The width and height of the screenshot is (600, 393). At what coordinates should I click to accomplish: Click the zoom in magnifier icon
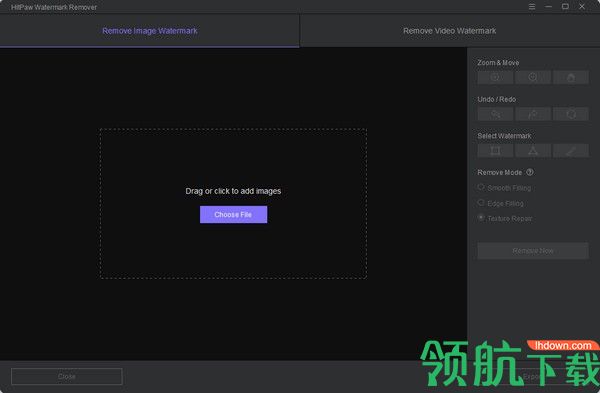(x=533, y=77)
